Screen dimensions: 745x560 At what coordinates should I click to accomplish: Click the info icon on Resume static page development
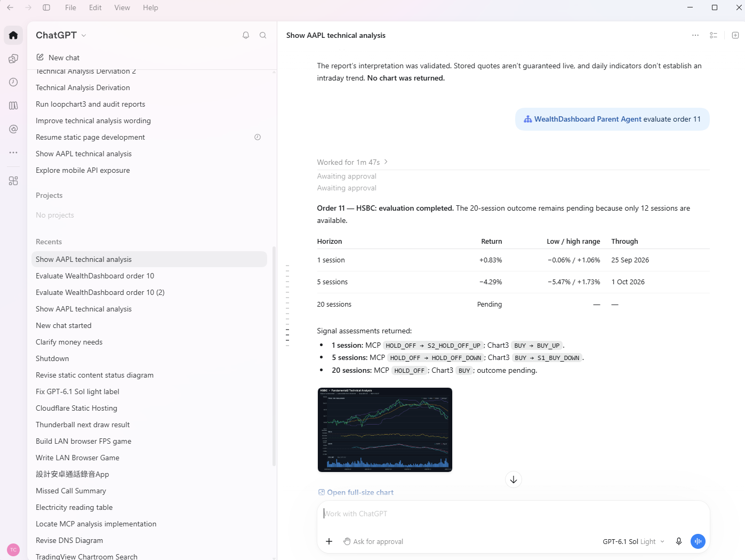pyautogui.click(x=258, y=137)
